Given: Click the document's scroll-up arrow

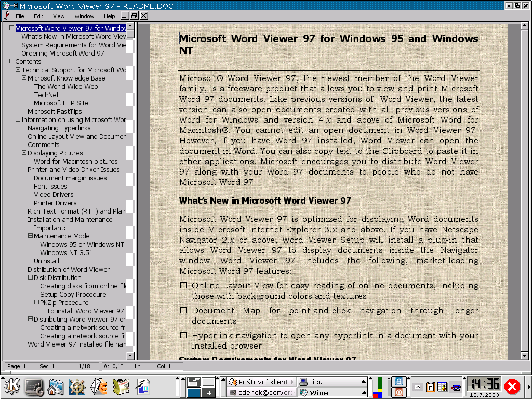Looking at the screenshot, I should coord(524,26).
